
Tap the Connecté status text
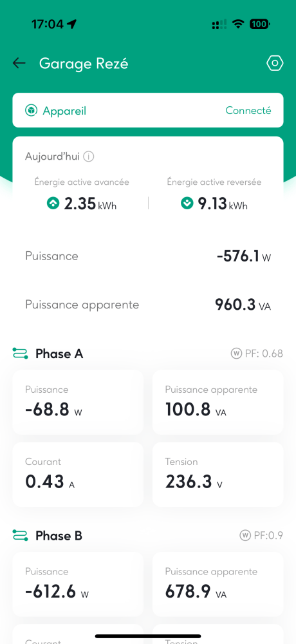pyautogui.click(x=248, y=111)
